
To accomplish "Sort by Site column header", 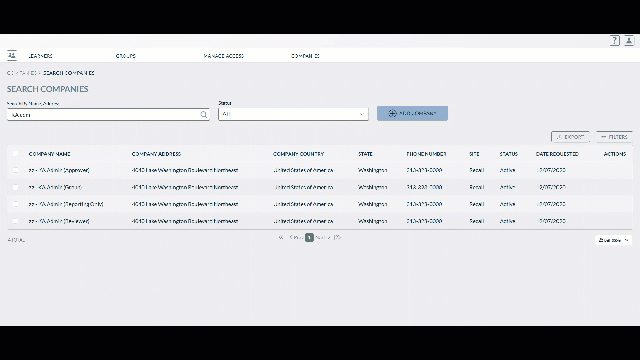I will [474, 154].
